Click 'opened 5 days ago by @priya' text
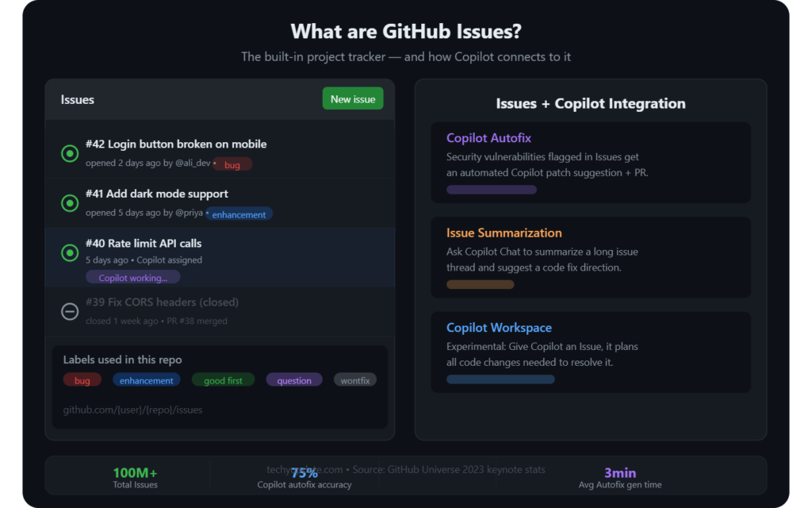 coord(144,213)
